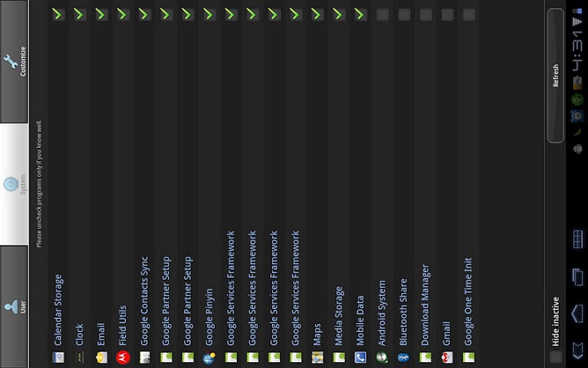
Task: Uncheck the Media Storage checkbox
Action: coord(339,14)
